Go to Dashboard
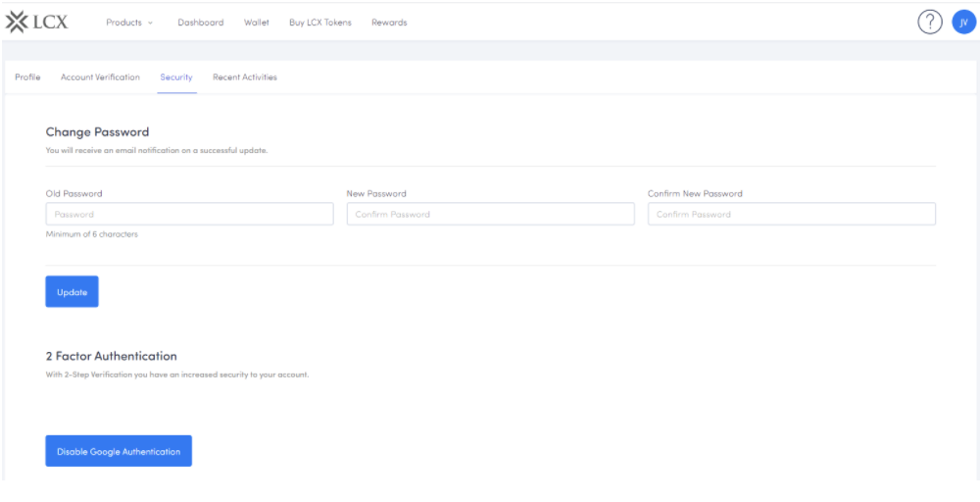 [201, 23]
